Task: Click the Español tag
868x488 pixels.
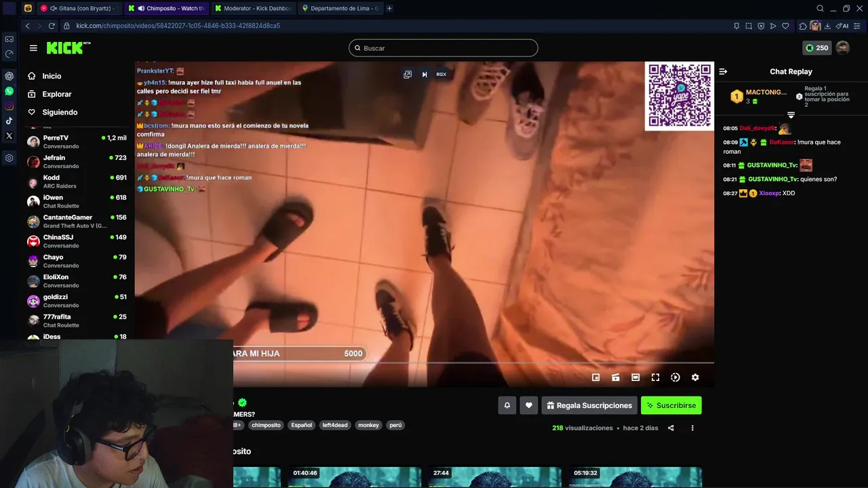Action: point(302,425)
